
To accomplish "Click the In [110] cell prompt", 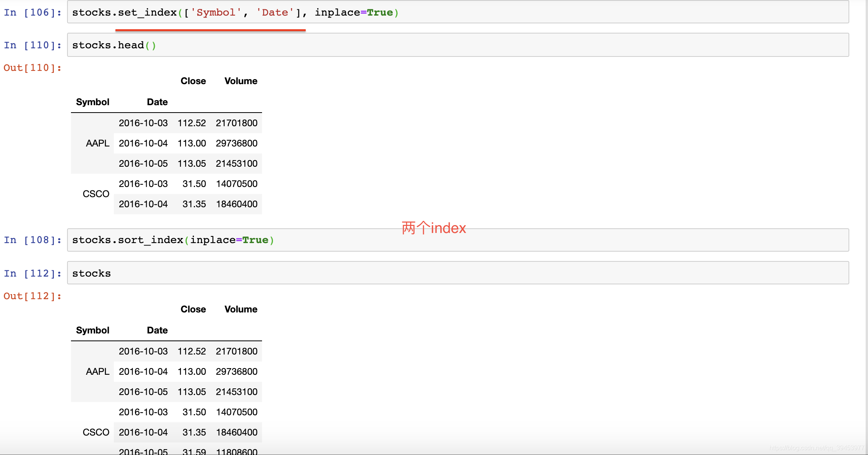I will pos(33,45).
